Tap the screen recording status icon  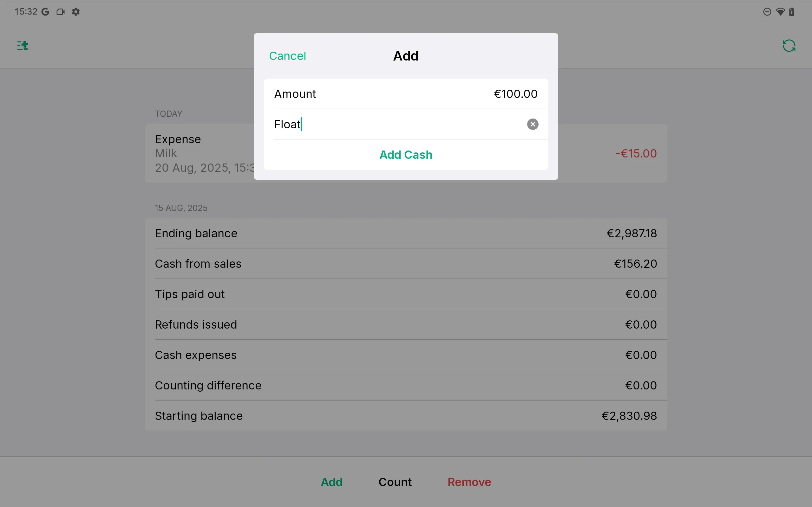coord(60,12)
